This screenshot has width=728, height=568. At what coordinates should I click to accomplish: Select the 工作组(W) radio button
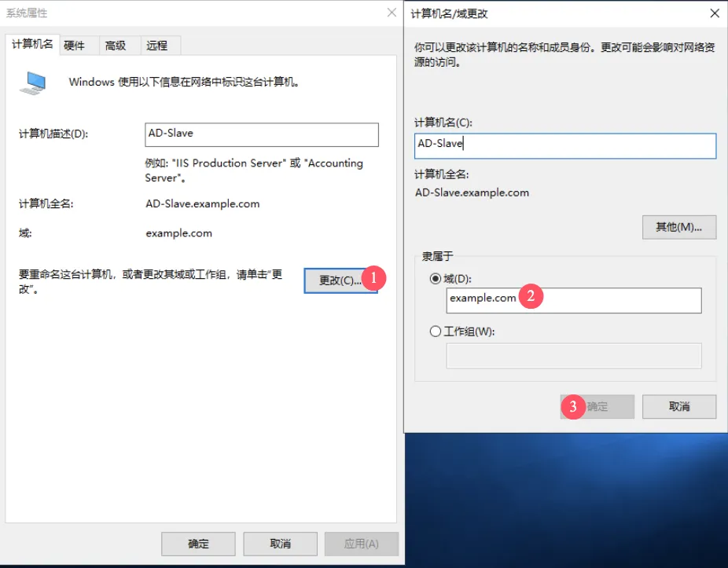(436, 332)
